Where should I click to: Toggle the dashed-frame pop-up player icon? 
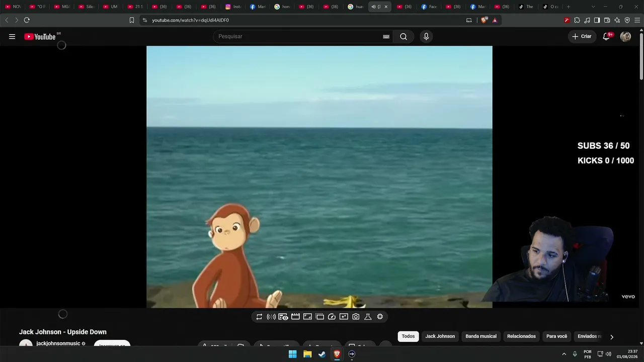pos(319,317)
